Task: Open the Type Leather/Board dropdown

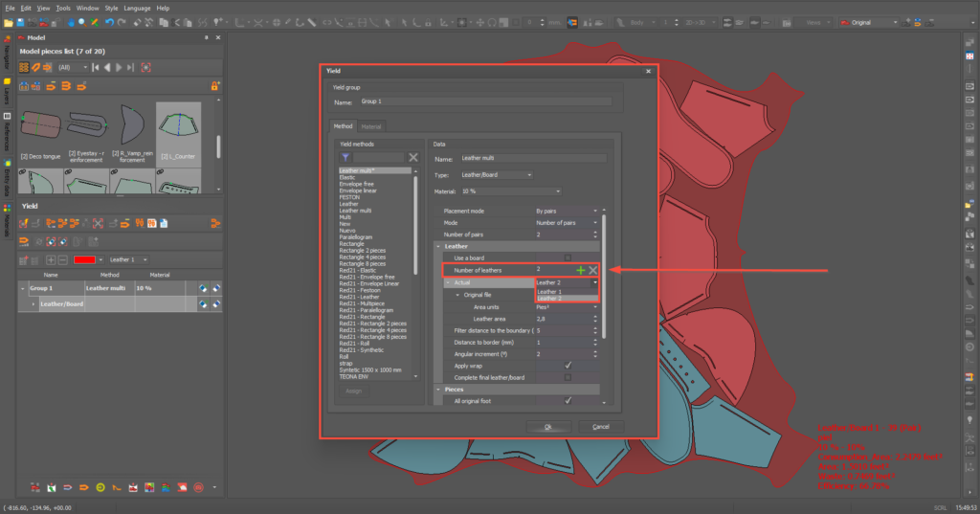Action: point(497,175)
